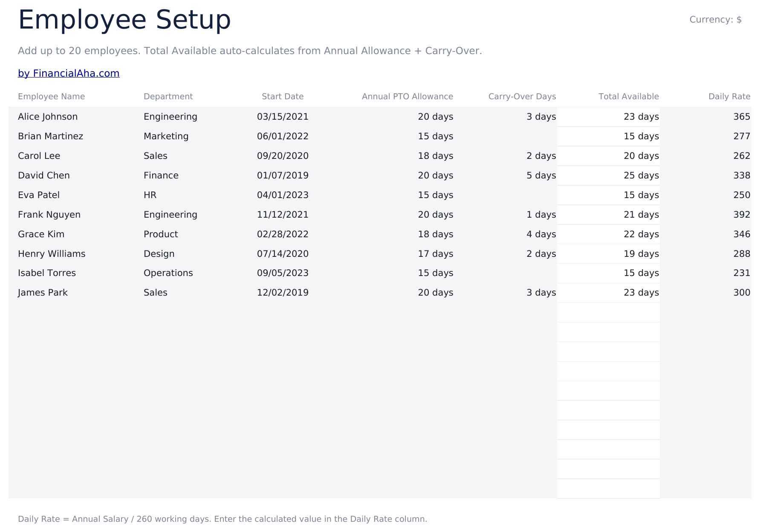Viewport: 760px width, 532px height.
Task: Click Grace Kim's 22 days total
Action: click(x=641, y=234)
